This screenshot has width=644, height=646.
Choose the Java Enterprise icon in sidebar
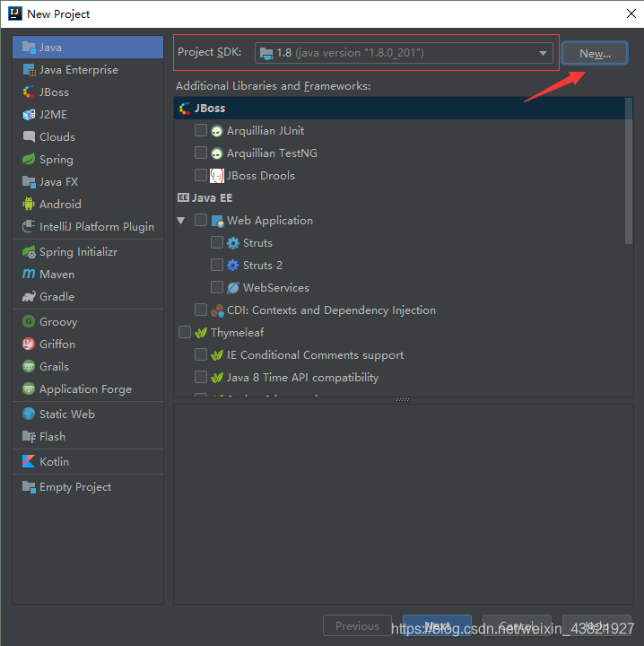29,70
